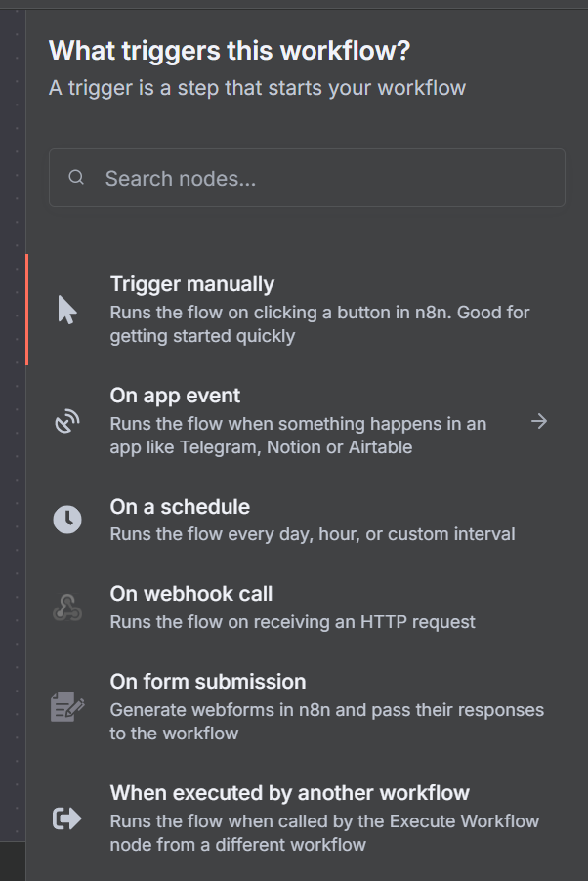Click the search magnifier icon

[x=76, y=178]
